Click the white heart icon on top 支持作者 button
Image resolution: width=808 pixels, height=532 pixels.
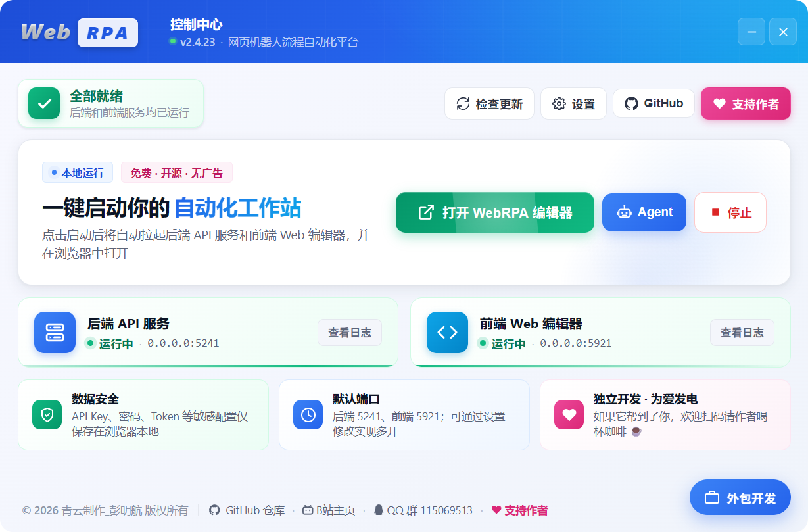pos(719,104)
